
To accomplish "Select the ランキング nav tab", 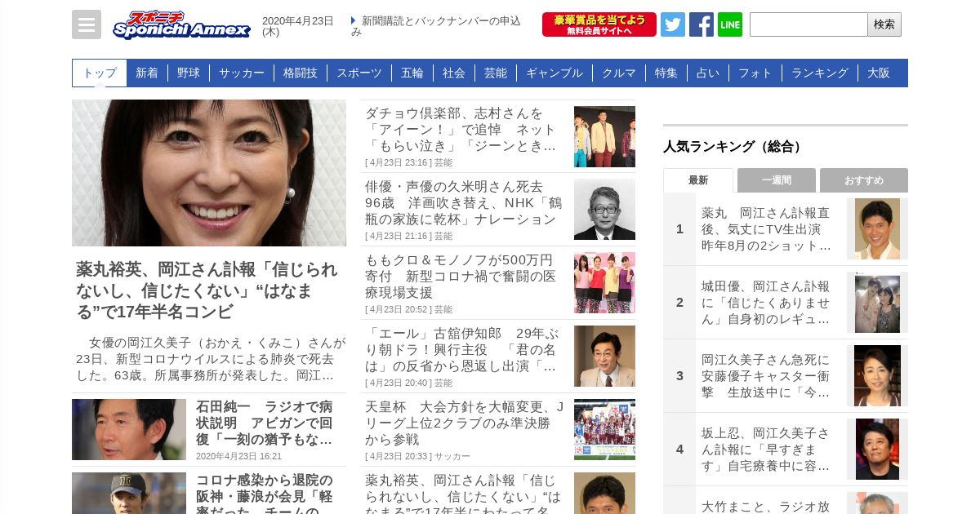I will (820, 73).
